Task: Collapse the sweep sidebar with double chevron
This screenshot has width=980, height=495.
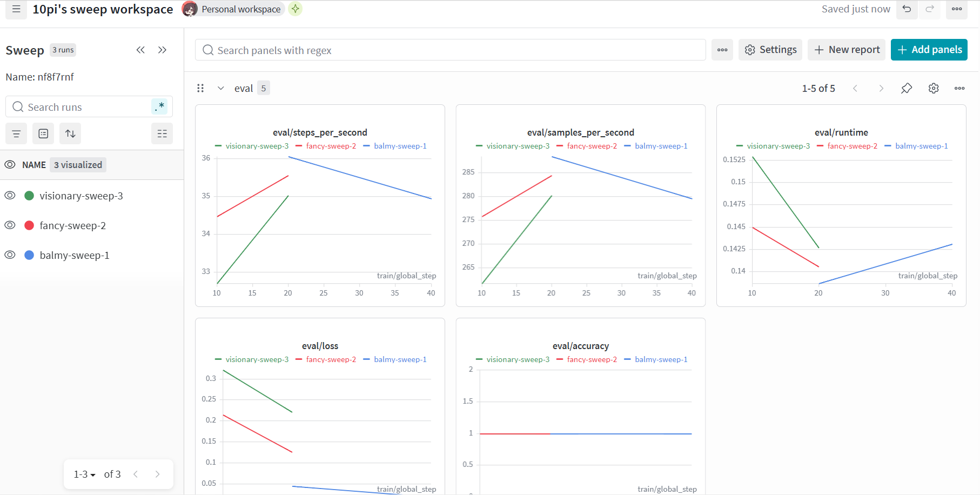Action: pos(140,50)
